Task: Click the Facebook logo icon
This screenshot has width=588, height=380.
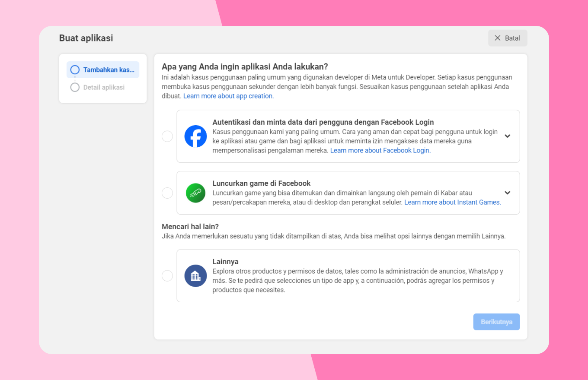Action: coord(195,136)
